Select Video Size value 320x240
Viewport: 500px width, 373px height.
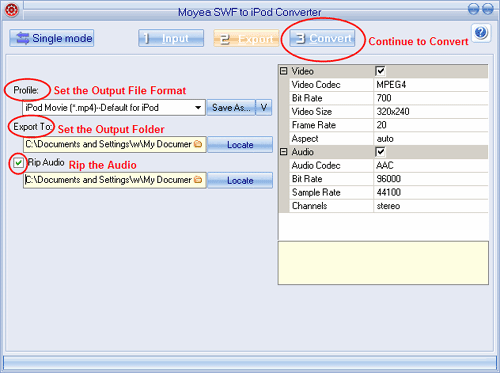point(431,111)
